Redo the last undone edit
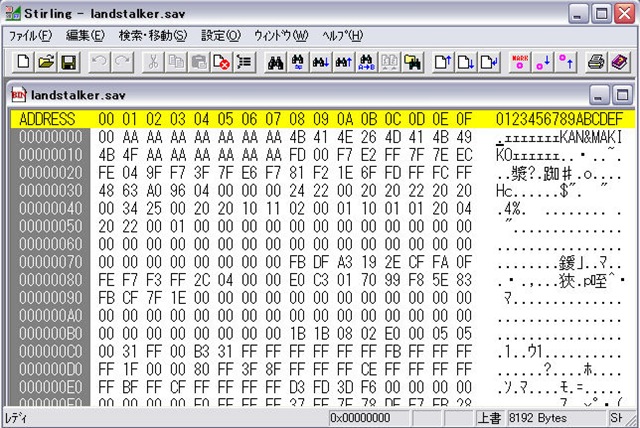The height and width of the screenshot is (428, 640). (122, 62)
